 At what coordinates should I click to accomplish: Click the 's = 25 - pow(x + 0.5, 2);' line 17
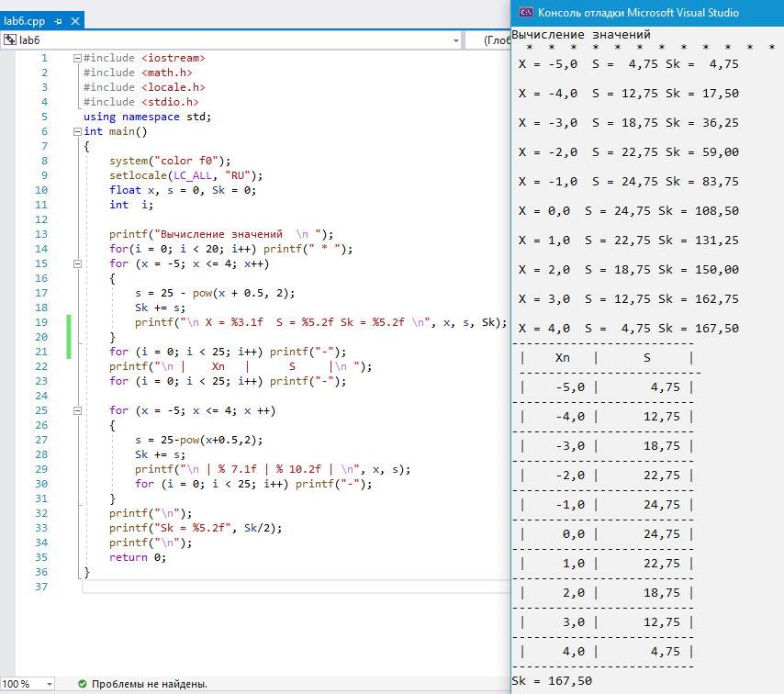coord(215,294)
